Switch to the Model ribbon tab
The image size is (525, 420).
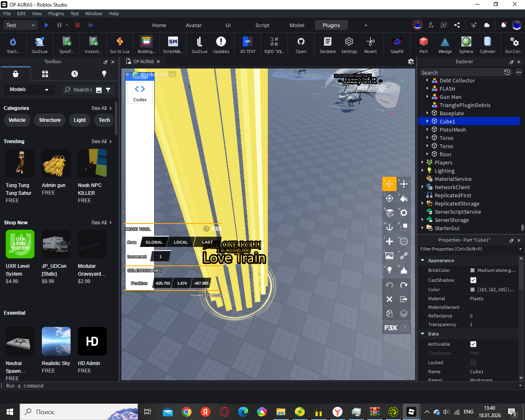[x=297, y=25]
